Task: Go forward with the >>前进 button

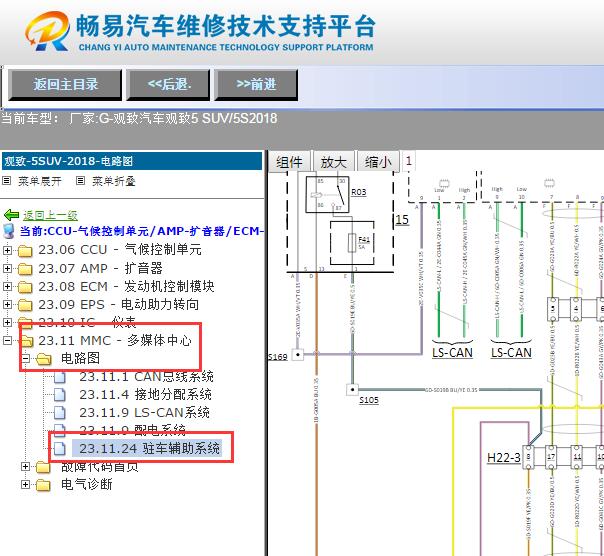Action: [256, 85]
